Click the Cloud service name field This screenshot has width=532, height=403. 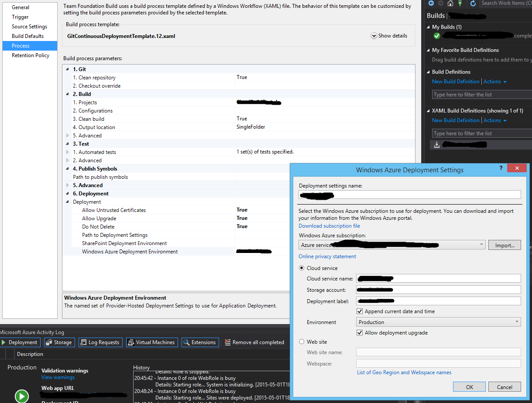tap(439, 278)
